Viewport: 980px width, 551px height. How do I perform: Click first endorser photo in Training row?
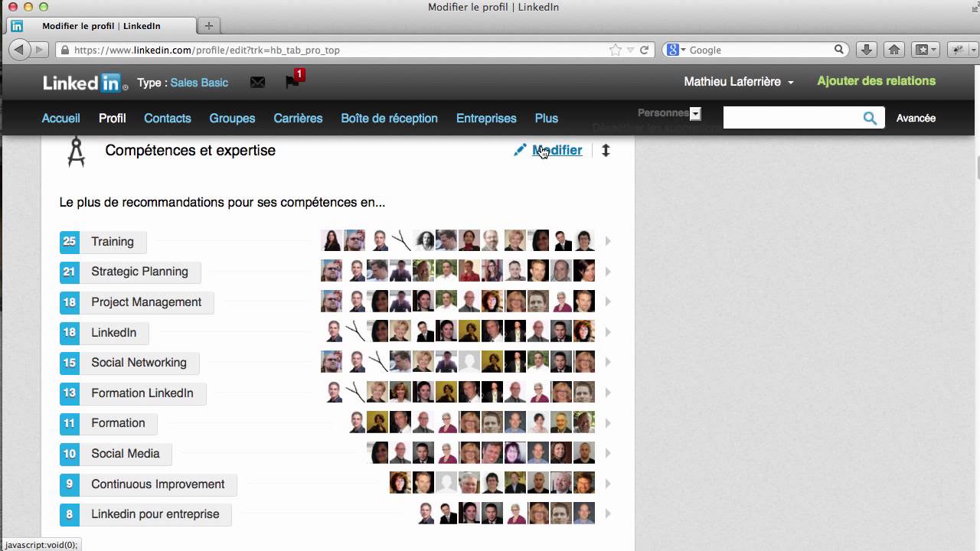(x=332, y=241)
